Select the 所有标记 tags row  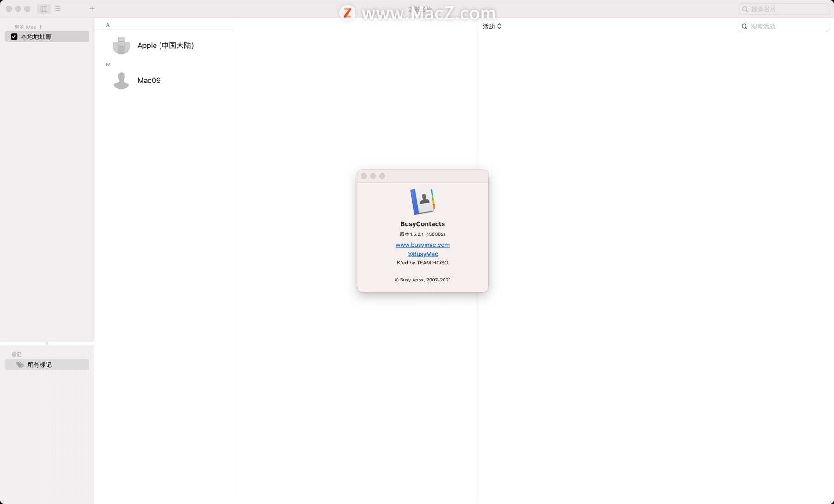[x=47, y=364]
